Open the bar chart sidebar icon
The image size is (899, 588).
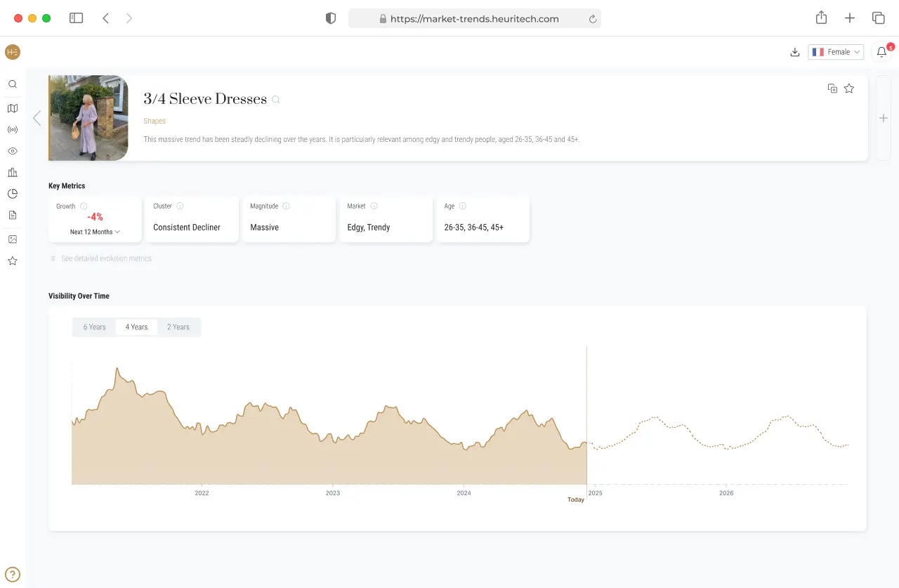pyautogui.click(x=13, y=172)
